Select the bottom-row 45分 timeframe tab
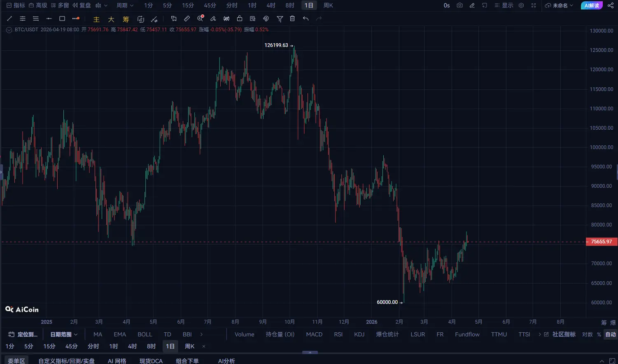This screenshot has height=364, width=618. coord(71,346)
